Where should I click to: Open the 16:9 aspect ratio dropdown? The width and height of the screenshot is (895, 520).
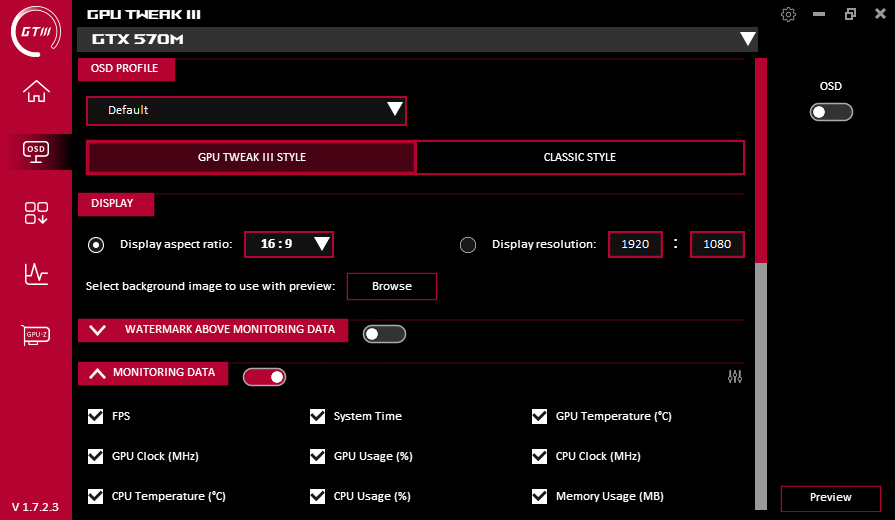289,244
